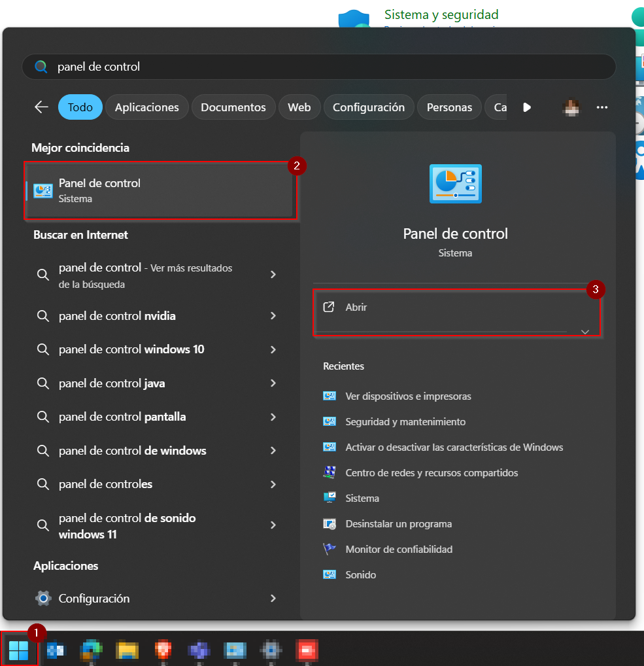Select web suggestion panel de control nvidia
Viewport: 644px width, 666px height.
[117, 316]
